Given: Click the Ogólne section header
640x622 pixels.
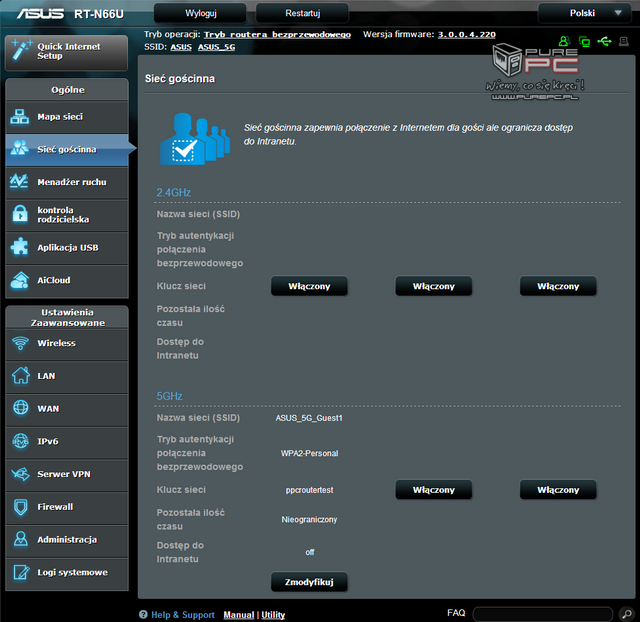Looking at the screenshot, I should click(67, 90).
